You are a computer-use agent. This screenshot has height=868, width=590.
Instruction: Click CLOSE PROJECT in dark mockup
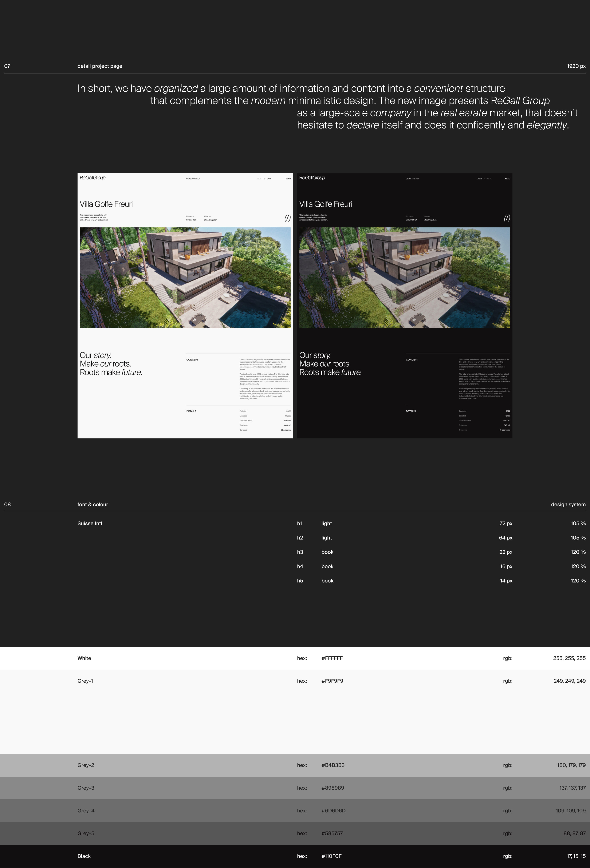tap(413, 179)
